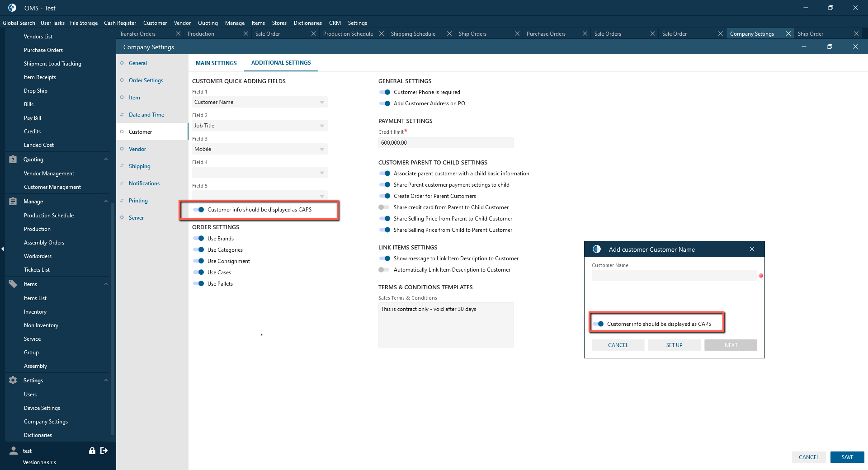This screenshot has height=470, width=868.
Task: Click the red required marker beside Customer Name
Action: click(761, 275)
